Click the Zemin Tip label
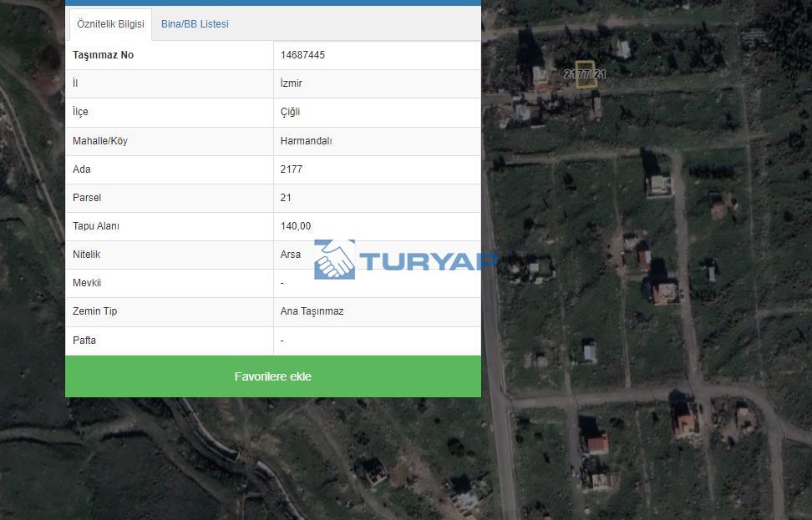 click(x=94, y=311)
